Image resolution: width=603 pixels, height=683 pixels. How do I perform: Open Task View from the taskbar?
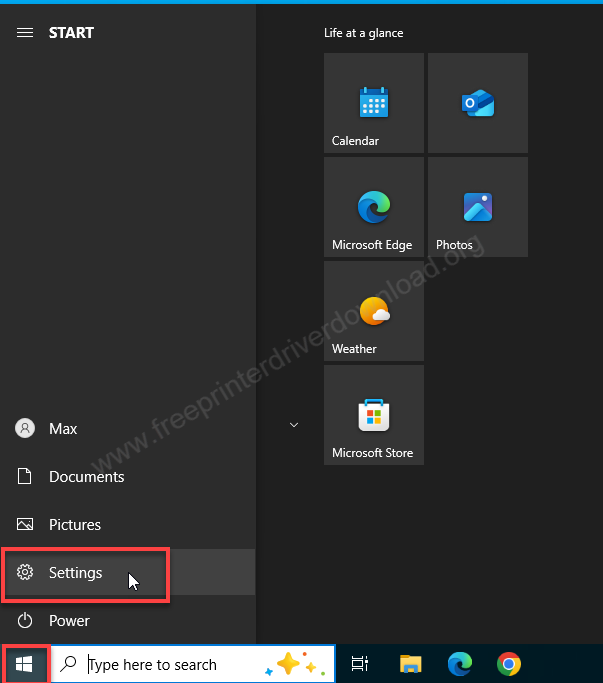(x=360, y=664)
